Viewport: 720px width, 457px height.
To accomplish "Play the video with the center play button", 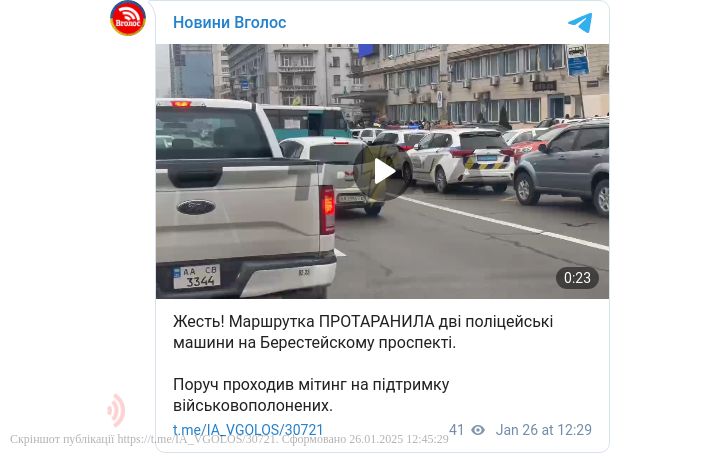I will 382,172.
